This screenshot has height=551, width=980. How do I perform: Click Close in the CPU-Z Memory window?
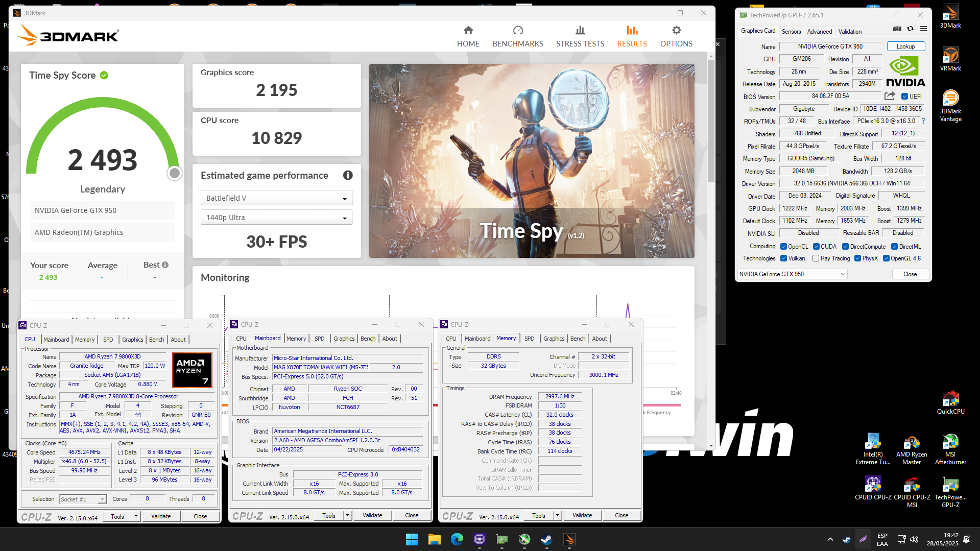622,515
